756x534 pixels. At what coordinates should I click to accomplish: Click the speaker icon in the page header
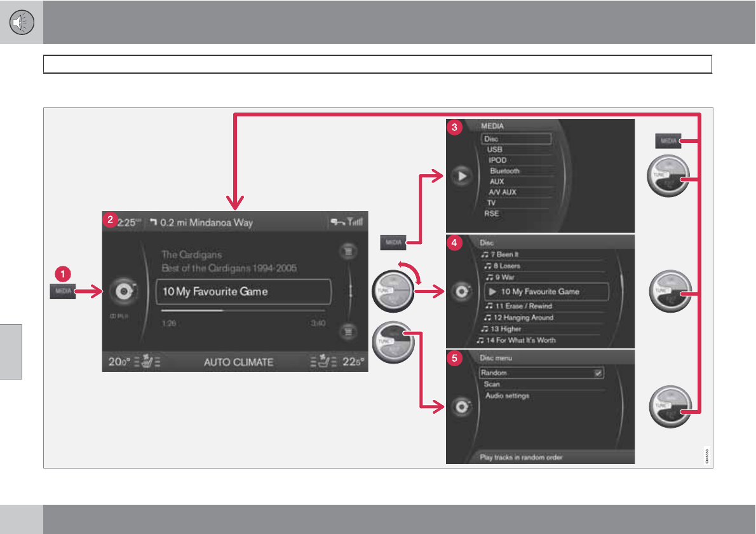point(21,22)
